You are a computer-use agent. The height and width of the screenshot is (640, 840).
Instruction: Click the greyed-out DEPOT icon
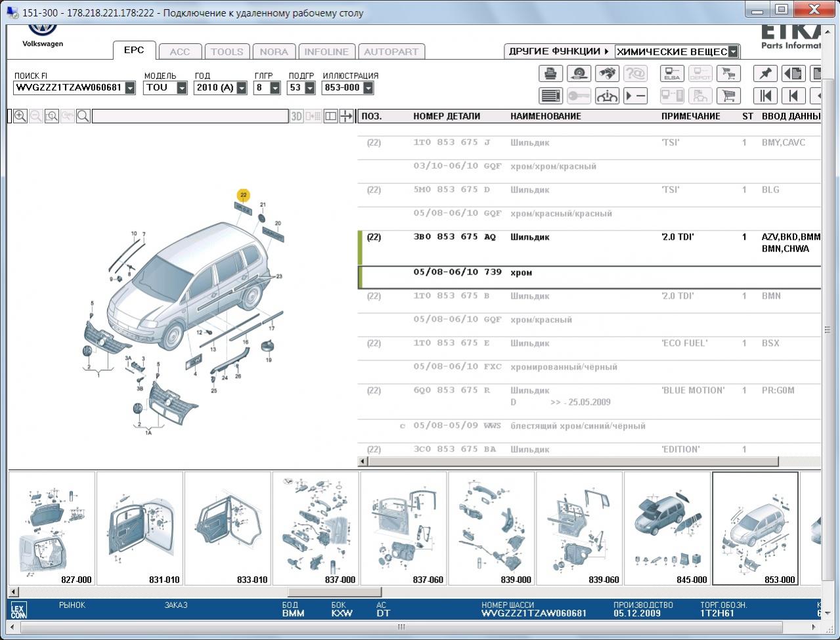(x=700, y=74)
